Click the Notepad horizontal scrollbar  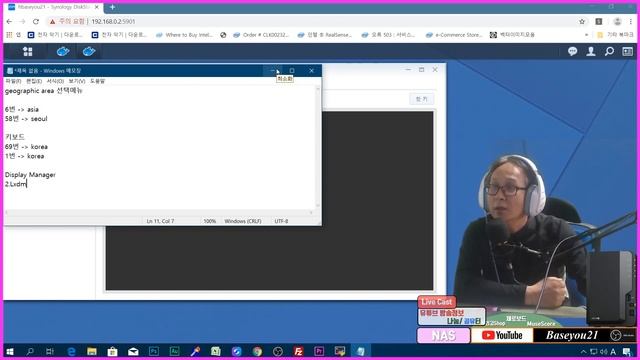[x=159, y=212]
